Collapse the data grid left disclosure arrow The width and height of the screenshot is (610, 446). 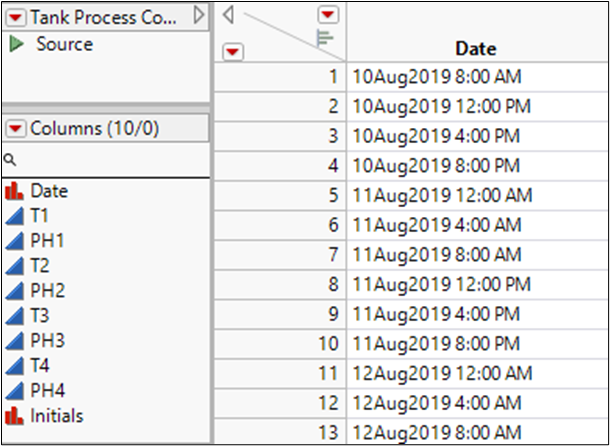[229, 14]
